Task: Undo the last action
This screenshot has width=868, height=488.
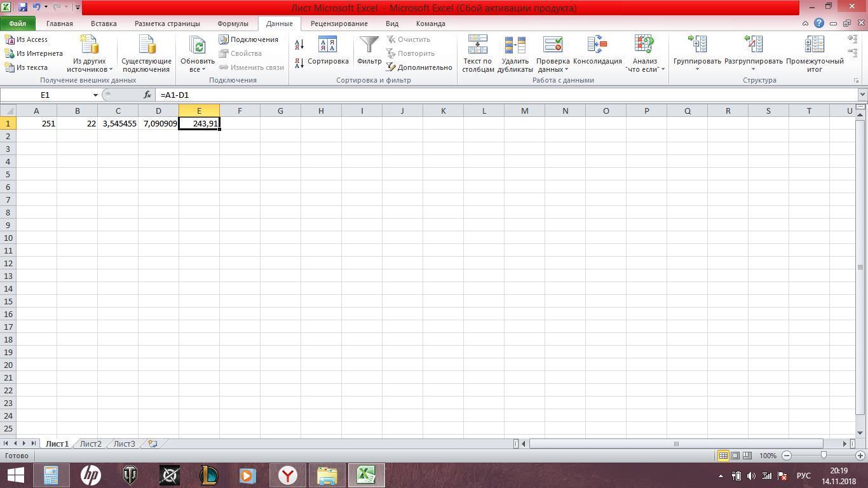Action: click(x=36, y=7)
